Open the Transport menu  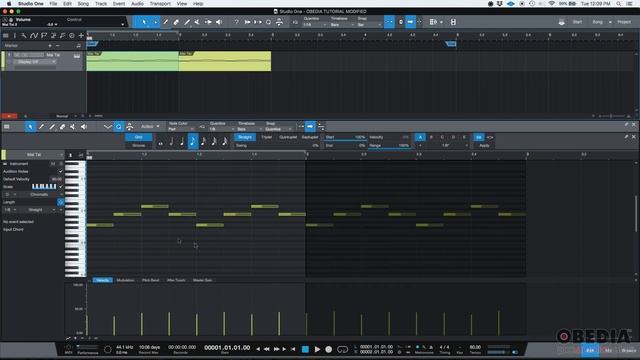tap(160, 4)
